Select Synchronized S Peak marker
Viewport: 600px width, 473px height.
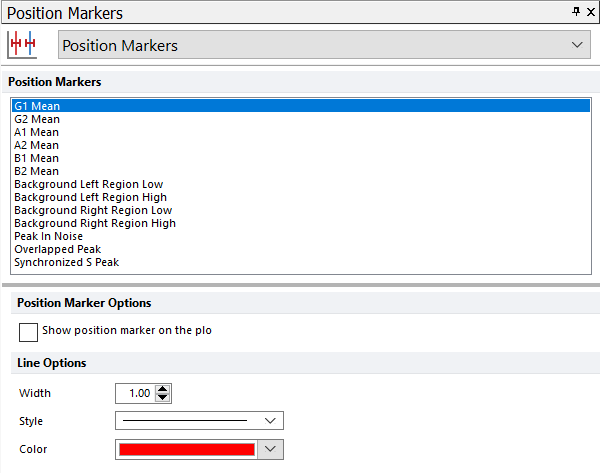pos(301,262)
